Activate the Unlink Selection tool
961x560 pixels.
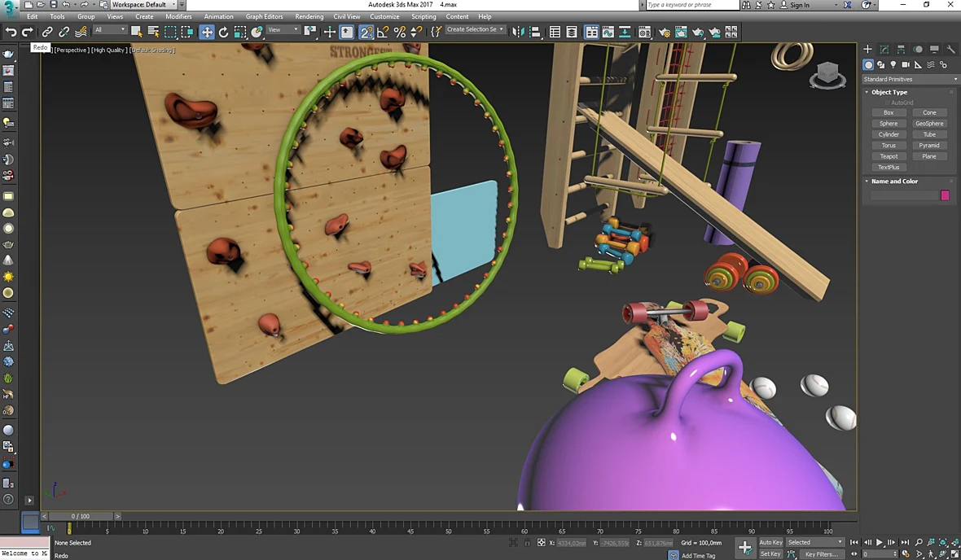pyautogui.click(x=64, y=32)
